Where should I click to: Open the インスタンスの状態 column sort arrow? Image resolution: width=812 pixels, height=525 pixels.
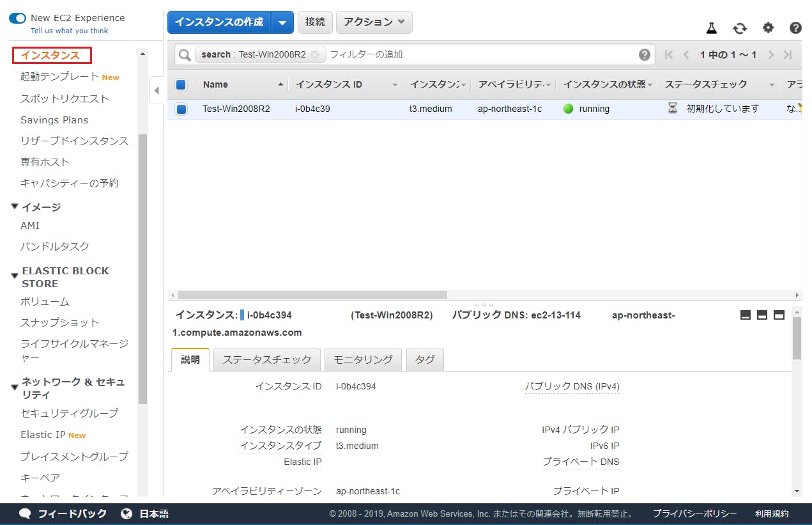point(650,84)
